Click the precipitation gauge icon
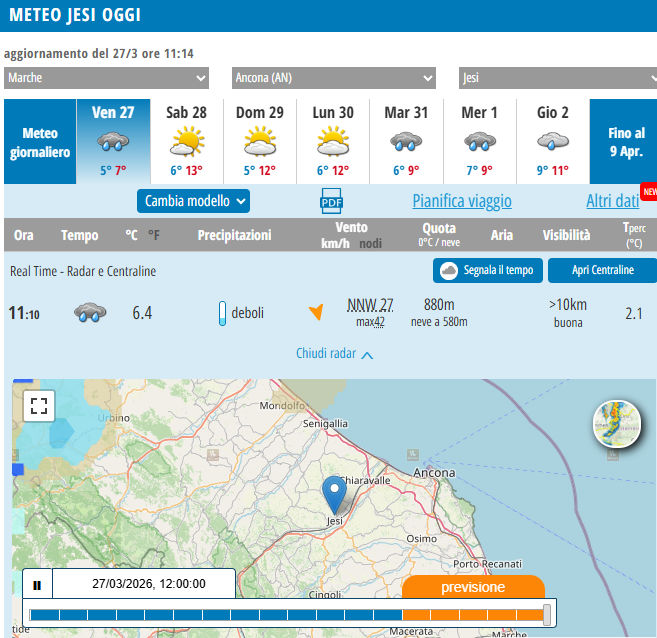 click(223, 313)
